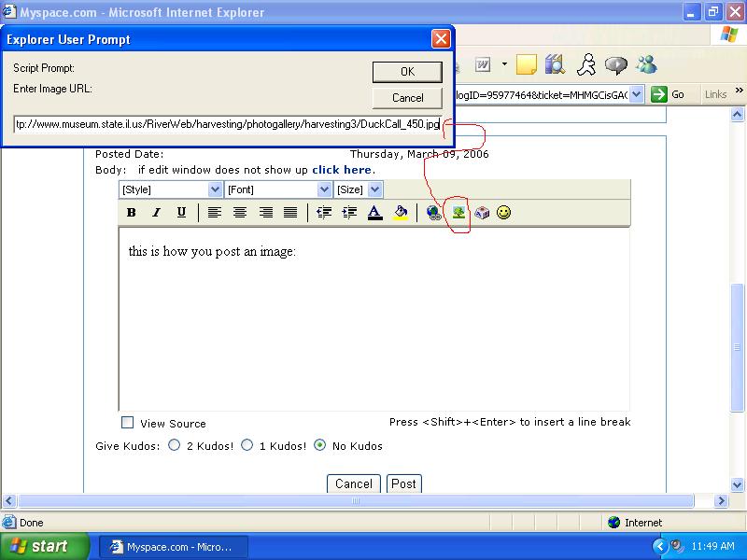Click the Post button

coord(404,483)
